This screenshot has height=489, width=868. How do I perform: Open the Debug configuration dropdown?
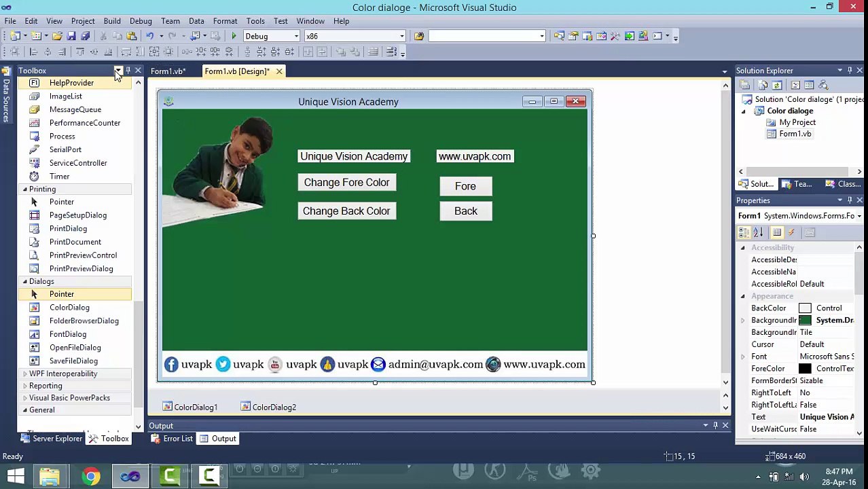pyautogui.click(x=296, y=36)
